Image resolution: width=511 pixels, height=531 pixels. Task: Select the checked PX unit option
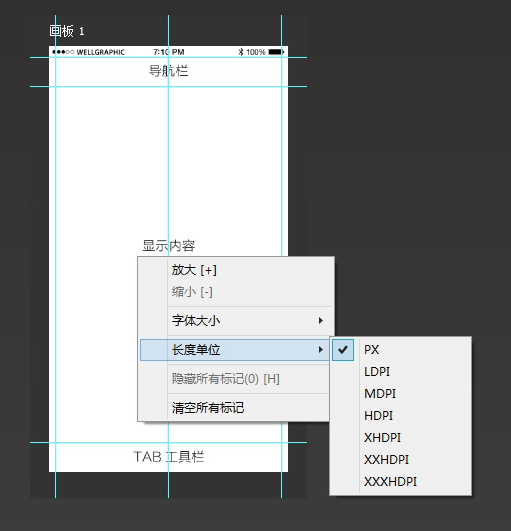click(401, 349)
